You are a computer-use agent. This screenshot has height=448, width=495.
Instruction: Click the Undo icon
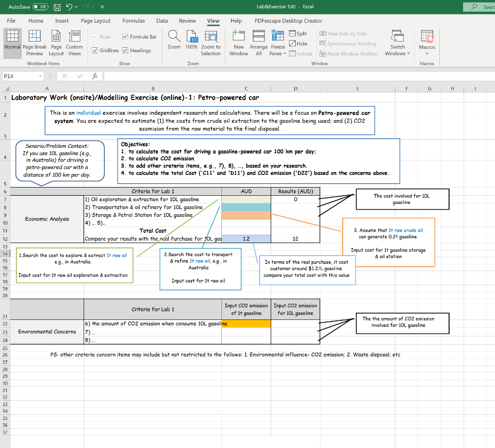[69, 7]
